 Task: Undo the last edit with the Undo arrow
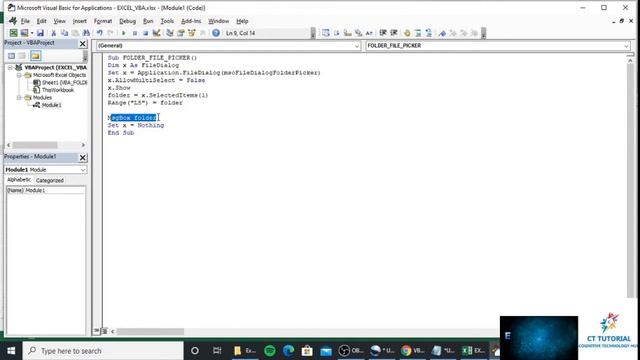pos(100,33)
